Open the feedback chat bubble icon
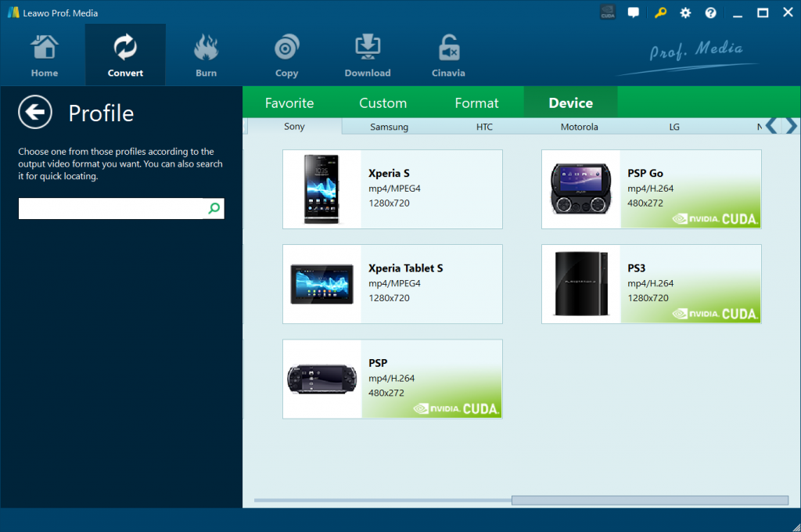The width and height of the screenshot is (801, 532). point(634,13)
